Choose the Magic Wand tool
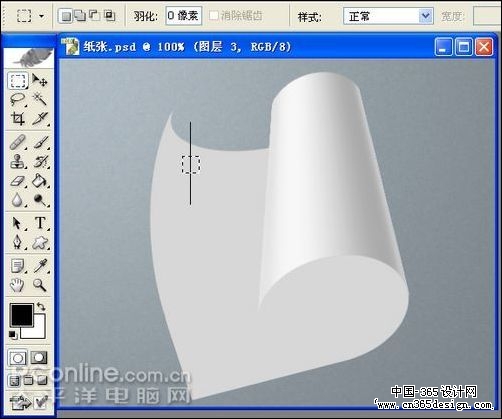 click(x=40, y=99)
